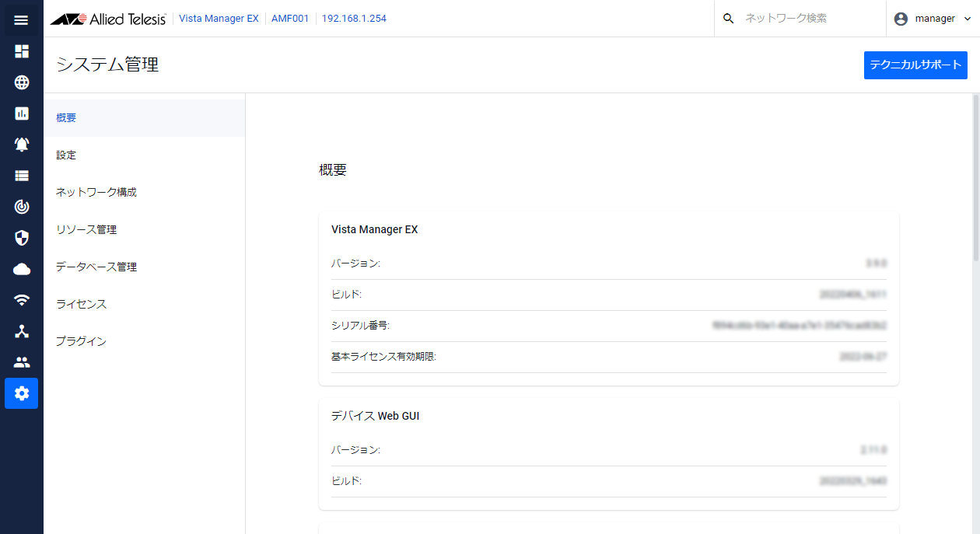Image resolution: width=980 pixels, height=534 pixels.
Task: Open the network topology branch icon
Action: click(x=22, y=331)
